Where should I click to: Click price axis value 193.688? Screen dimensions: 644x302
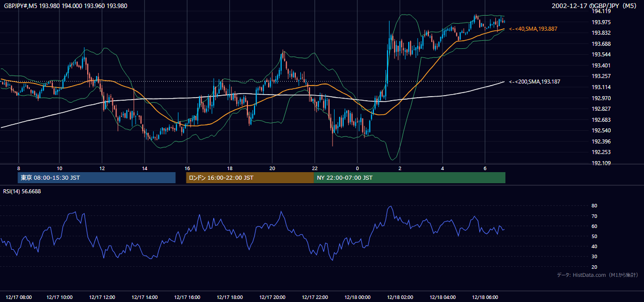click(x=601, y=44)
